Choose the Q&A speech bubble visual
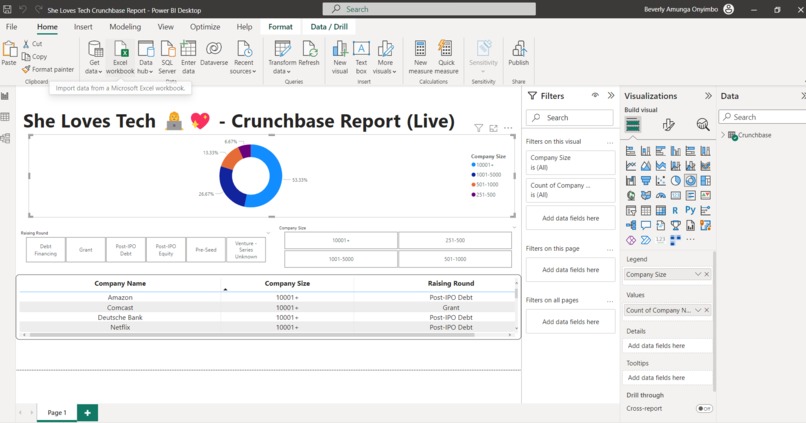806x423 pixels. [646, 226]
